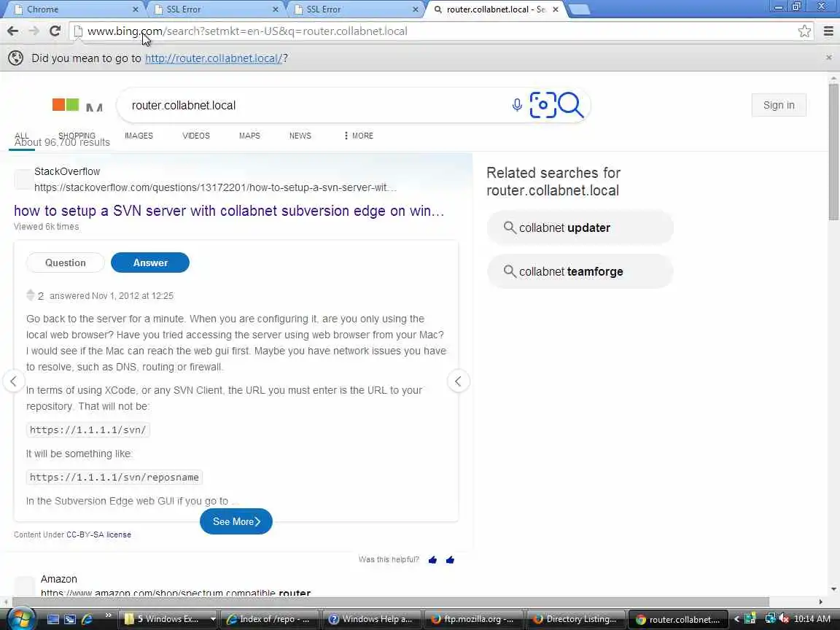Viewport: 840px width, 630px height.
Task: Click the Amazon result site name
Action: coord(59,579)
